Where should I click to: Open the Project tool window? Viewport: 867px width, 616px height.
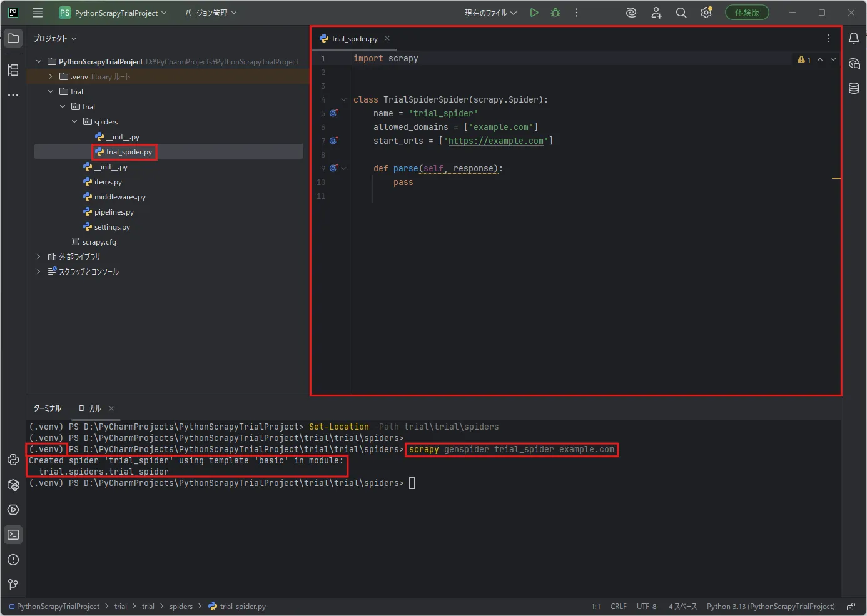(13, 38)
